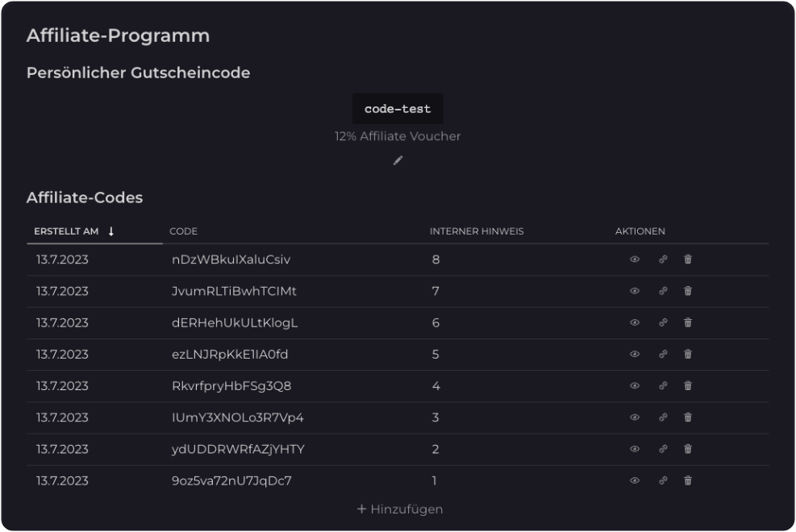Delete code dERHehUkULtKlogL with trash icon
796x532 pixels.
click(688, 322)
